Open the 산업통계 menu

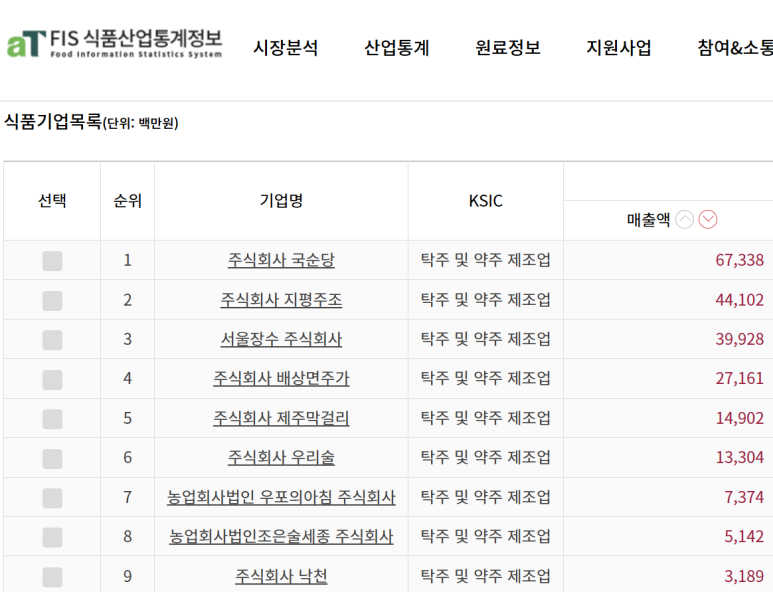tap(397, 48)
